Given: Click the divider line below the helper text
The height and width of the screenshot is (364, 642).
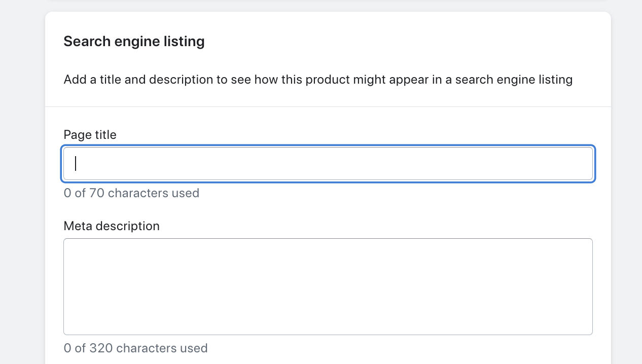Looking at the screenshot, I should point(328,107).
